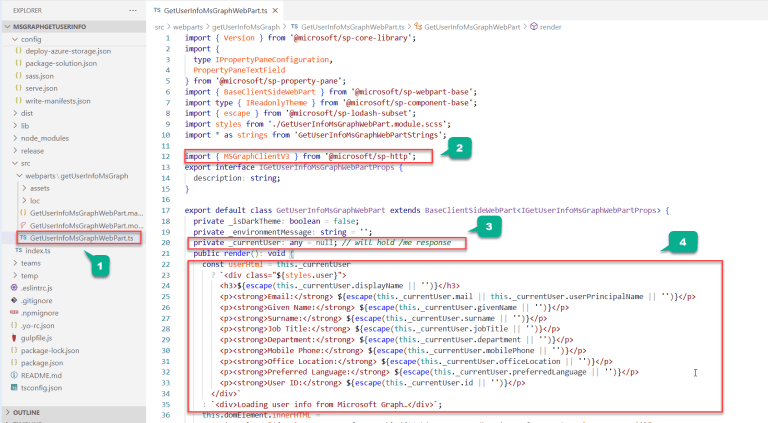This screenshot has height=423, width=768.
Task: Open sass.json file
Action: click(x=39, y=76)
